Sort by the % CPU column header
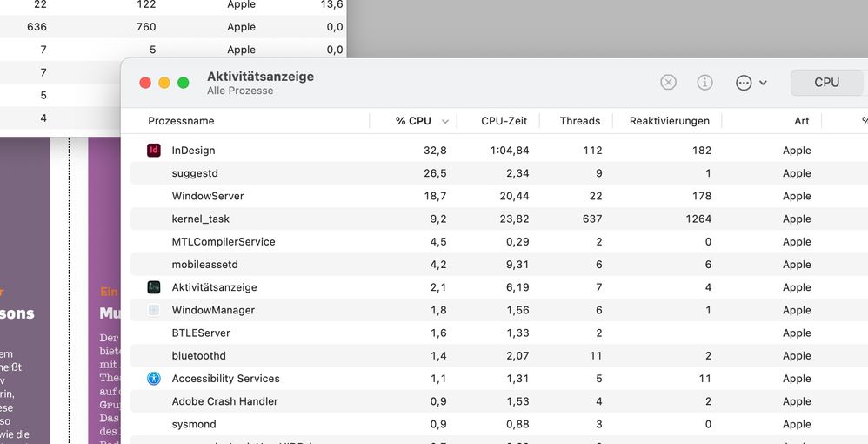This screenshot has height=444, width=868. 413,121
